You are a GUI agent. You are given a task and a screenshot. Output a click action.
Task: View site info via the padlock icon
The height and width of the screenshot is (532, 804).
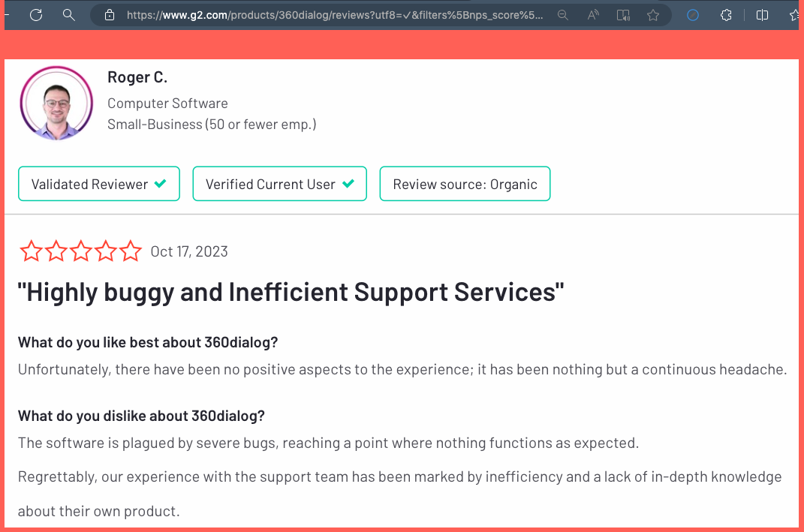pyautogui.click(x=110, y=15)
